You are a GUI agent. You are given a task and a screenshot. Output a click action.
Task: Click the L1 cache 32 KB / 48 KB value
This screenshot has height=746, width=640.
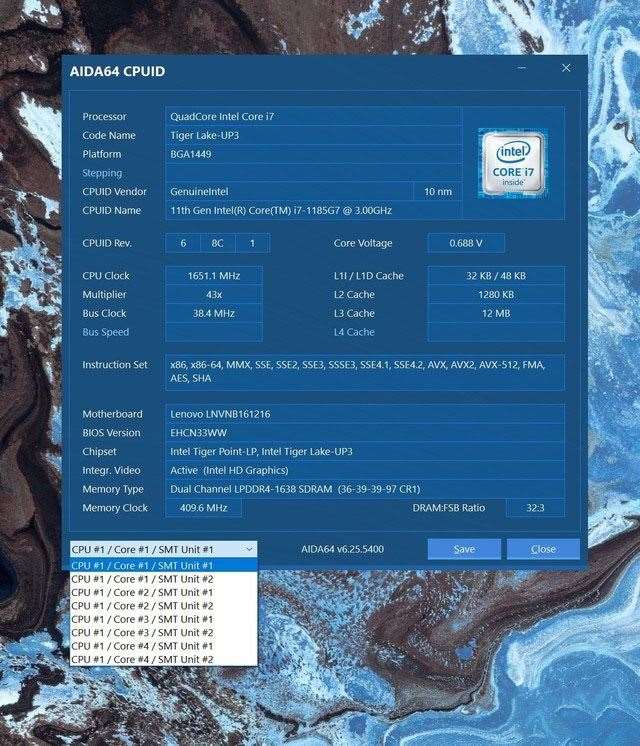point(496,276)
